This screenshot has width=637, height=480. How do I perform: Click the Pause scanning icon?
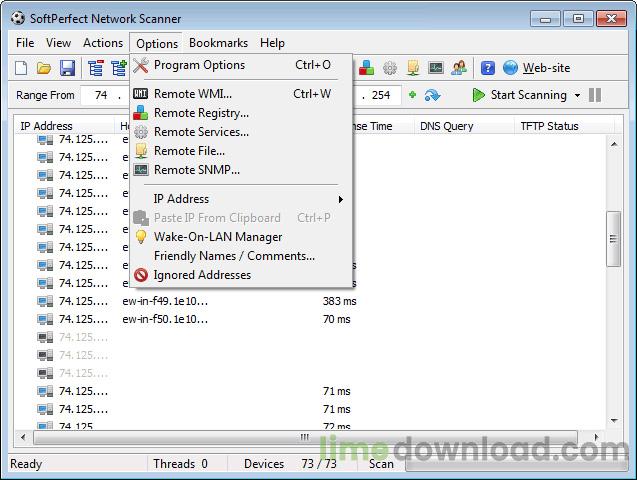[x=595, y=95]
